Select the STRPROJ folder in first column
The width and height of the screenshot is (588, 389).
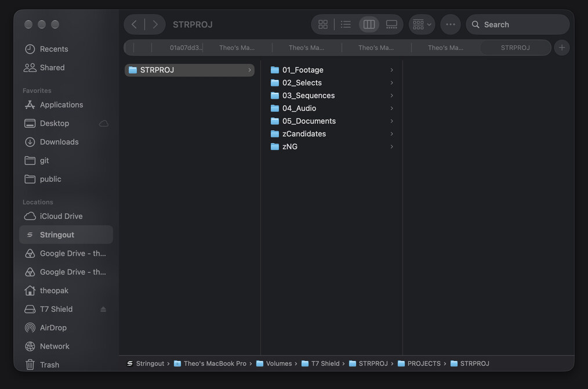[190, 70]
